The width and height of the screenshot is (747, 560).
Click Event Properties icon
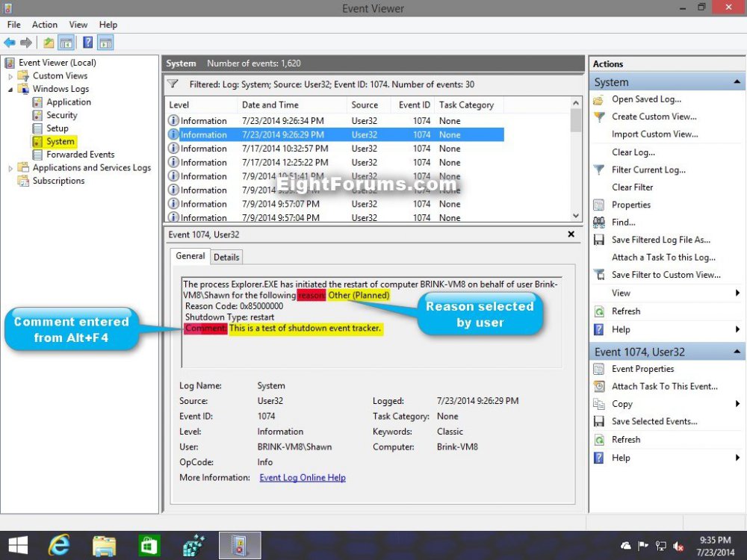coord(599,369)
